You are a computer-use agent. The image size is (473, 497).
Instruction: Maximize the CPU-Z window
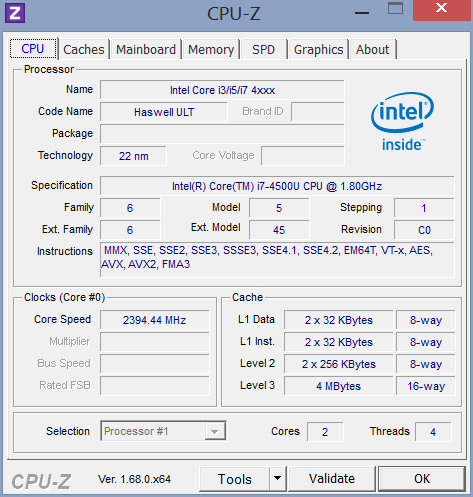[395, 8]
